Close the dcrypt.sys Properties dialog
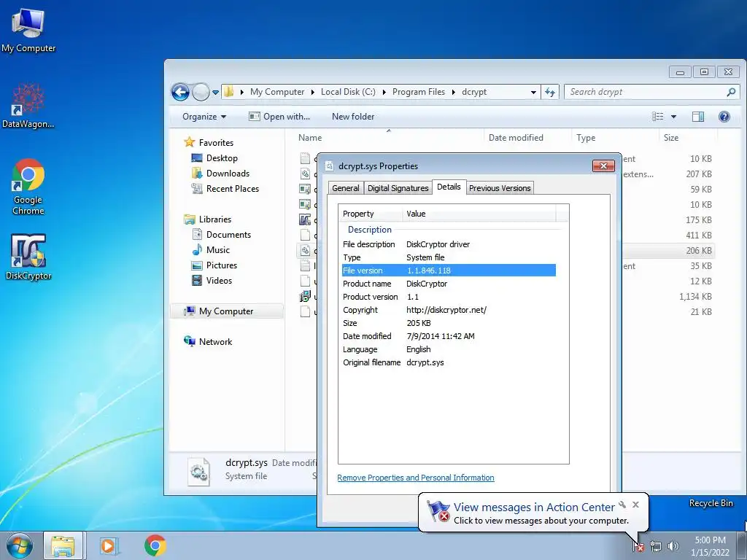Image resolution: width=747 pixels, height=560 pixels. pyautogui.click(x=603, y=166)
